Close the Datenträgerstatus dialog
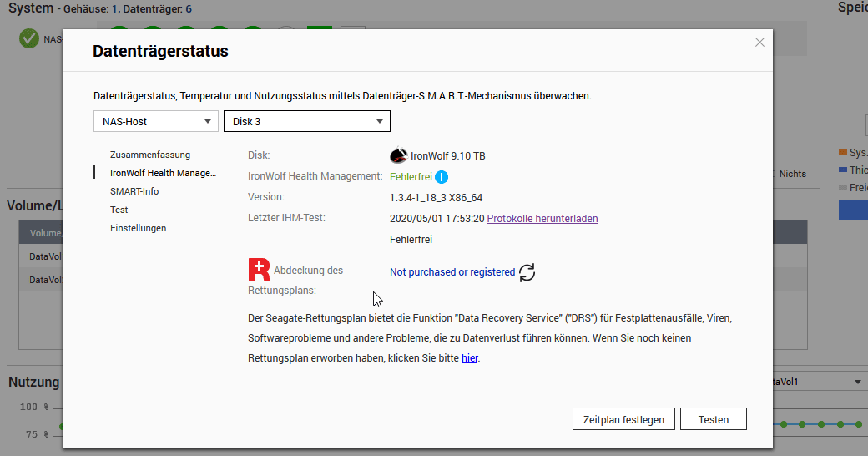This screenshot has width=868, height=456. tap(759, 43)
